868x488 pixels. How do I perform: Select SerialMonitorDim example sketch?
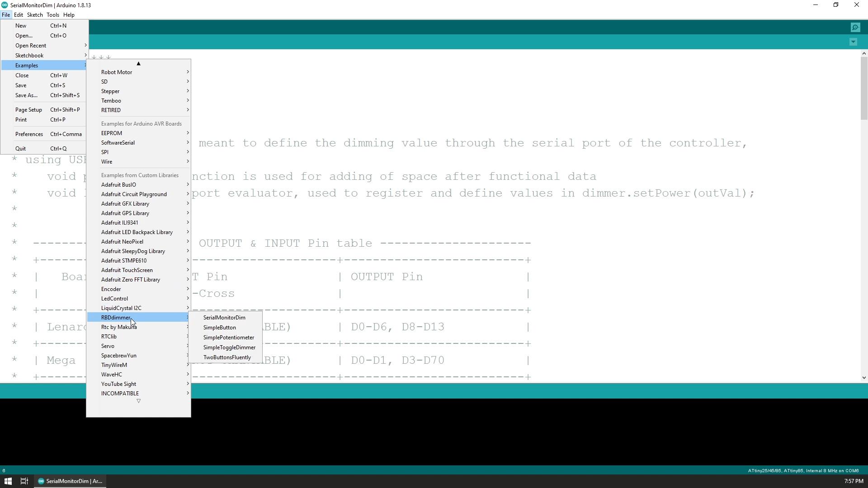click(225, 318)
